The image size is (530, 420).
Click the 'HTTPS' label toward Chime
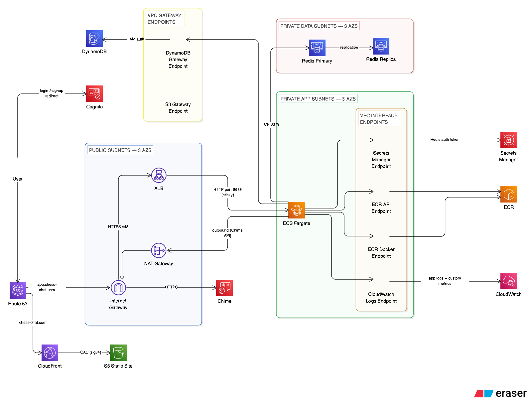coord(171,287)
